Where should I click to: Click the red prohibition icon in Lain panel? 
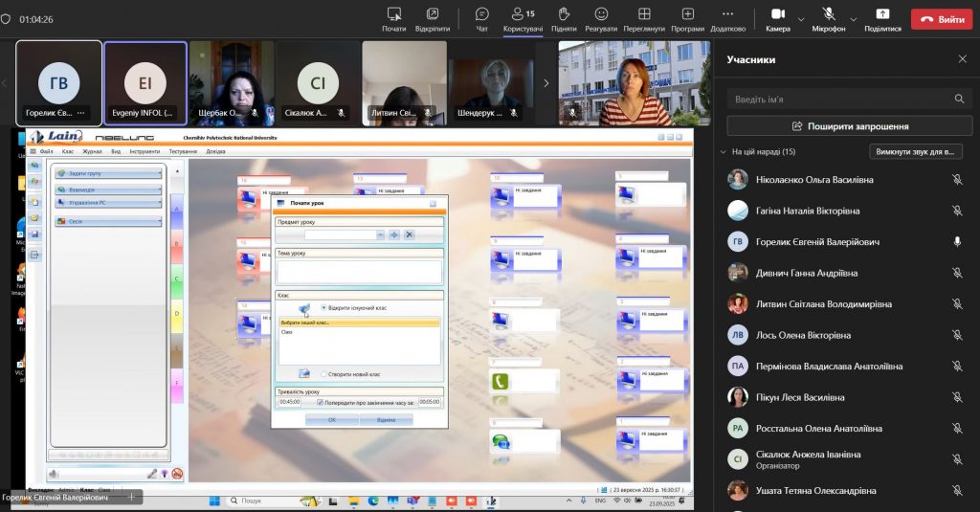(177, 474)
